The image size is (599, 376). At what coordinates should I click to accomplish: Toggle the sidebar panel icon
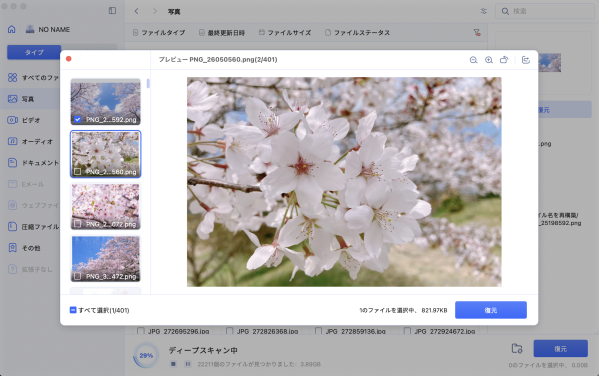pyautogui.click(x=112, y=11)
